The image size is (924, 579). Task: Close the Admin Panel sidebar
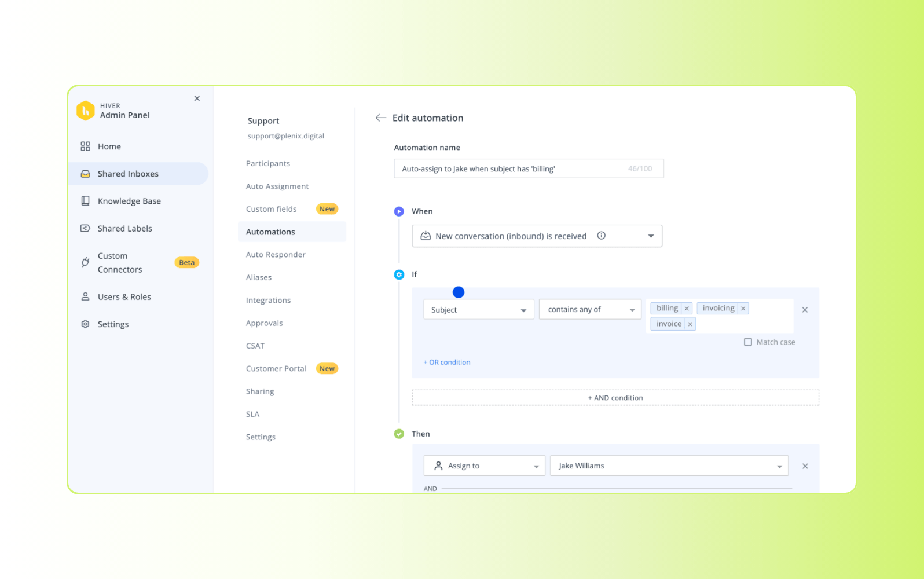pyautogui.click(x=197, y=98)
